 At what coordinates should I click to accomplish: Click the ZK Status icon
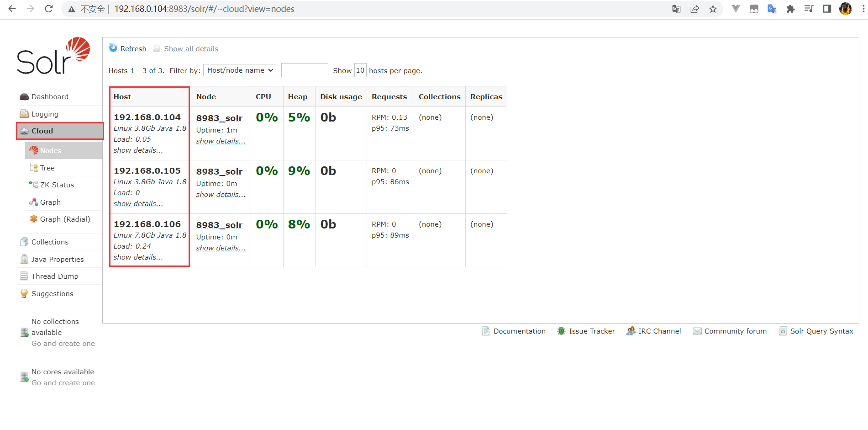pyautogui.click(x=34, y=185)
